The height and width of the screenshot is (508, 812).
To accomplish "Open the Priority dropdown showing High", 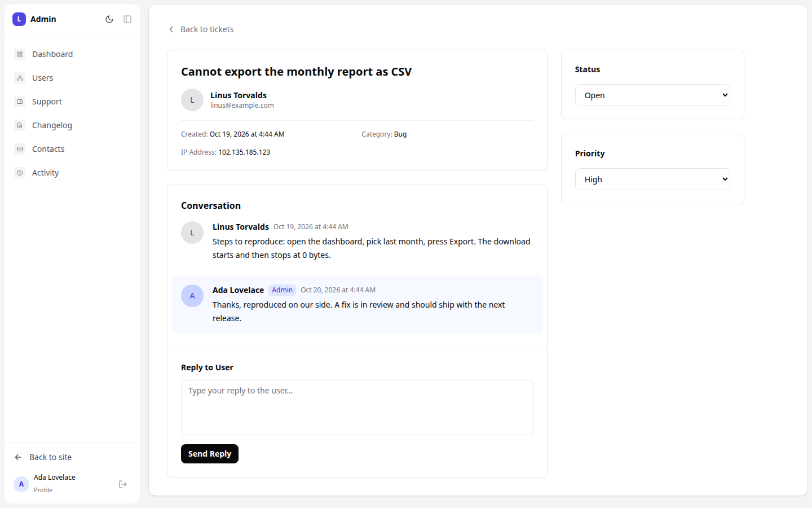I will (652, 179).
